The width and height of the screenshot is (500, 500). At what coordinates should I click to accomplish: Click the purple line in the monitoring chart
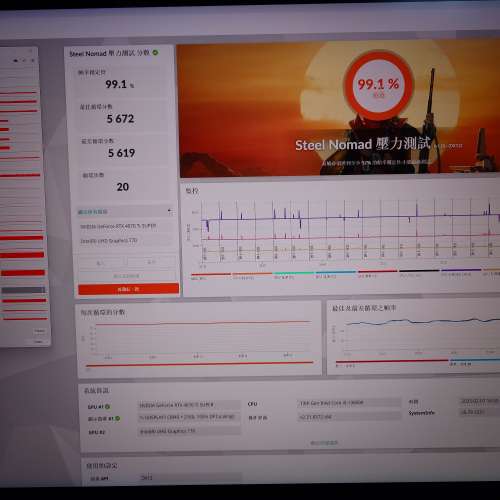[350, 218]
